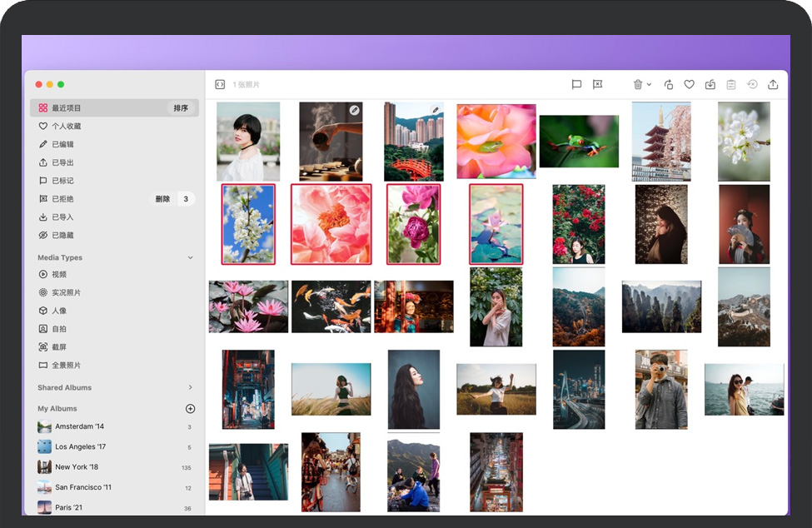Image resolution: width=812 pixels, height=528 pixels.
Task: Collapse the Media Types section
Action: tap(190, 258)
